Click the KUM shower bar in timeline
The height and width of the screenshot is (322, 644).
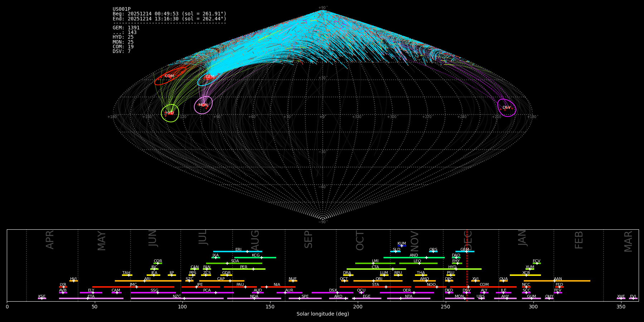(x=402, y=246)
